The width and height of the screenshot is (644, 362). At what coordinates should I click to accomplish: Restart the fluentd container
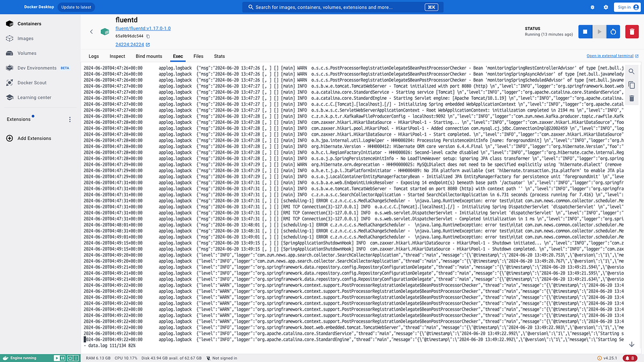click(613, 32)
